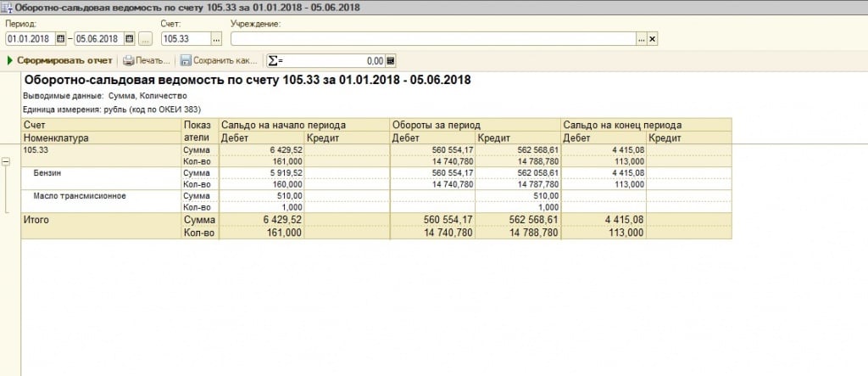Click the period selection ellipsis button
Image resolution: width=868 pixels, height=376 pixels.
145,38
